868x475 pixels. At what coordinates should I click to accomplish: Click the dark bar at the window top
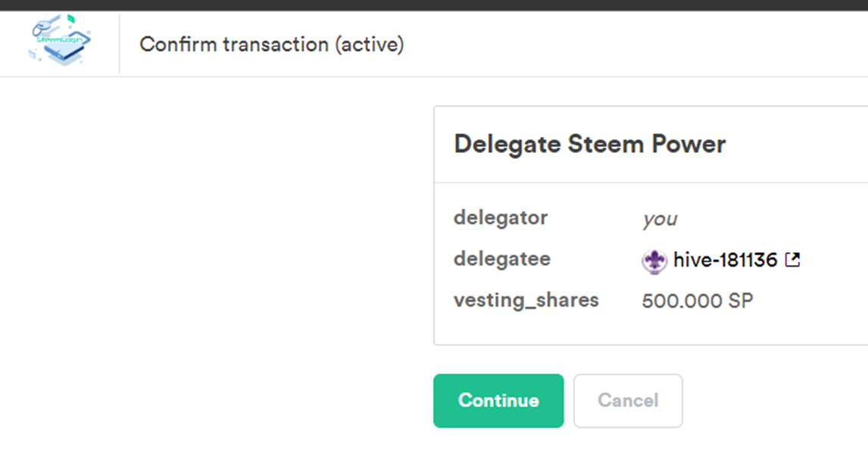pos(434,5)
